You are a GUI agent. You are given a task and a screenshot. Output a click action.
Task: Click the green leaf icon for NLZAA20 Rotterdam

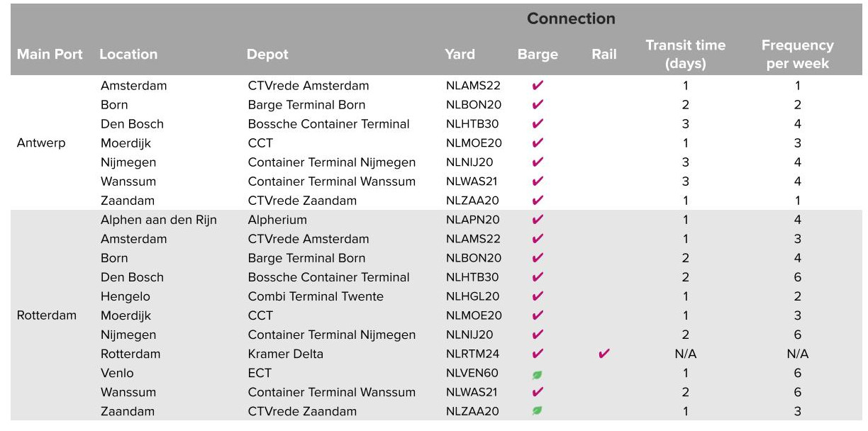tap(538, 411)
